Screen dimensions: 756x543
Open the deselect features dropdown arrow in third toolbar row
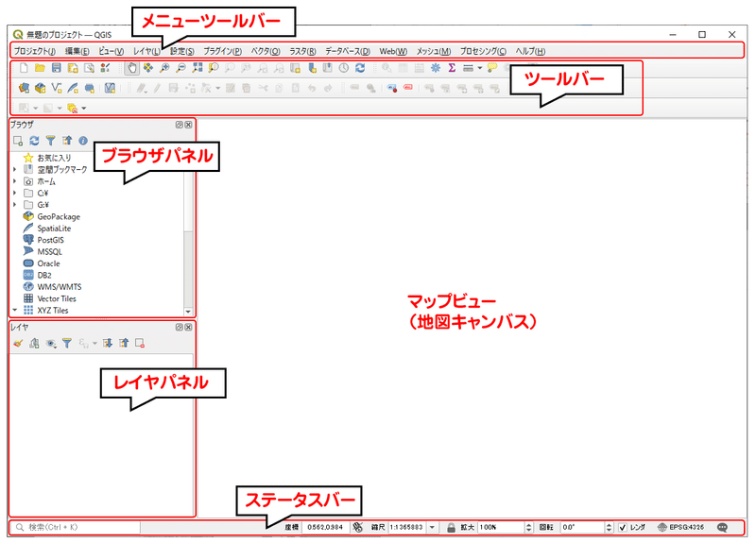click(84, 108)
